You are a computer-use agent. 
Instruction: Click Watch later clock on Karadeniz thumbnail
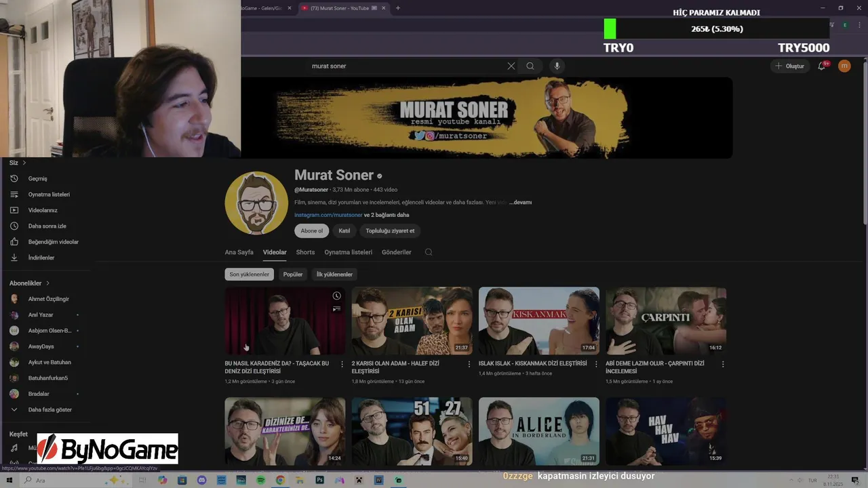[x=336, y=296]
